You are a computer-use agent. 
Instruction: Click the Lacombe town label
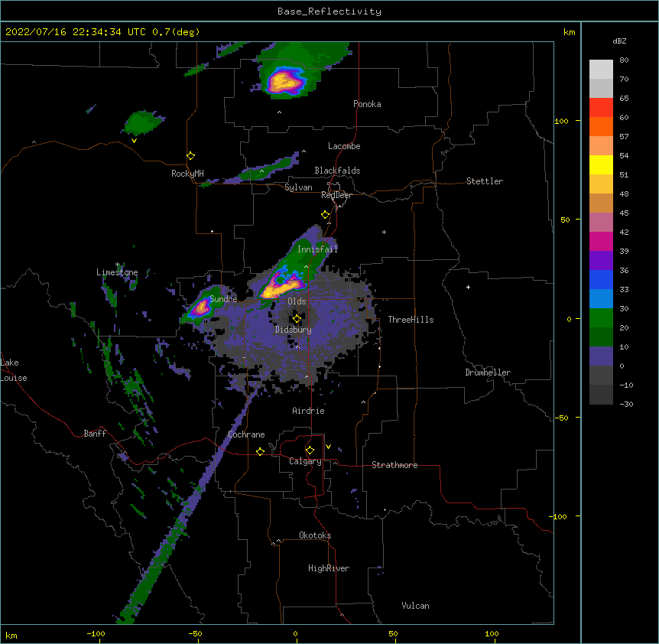click(344, 146)
